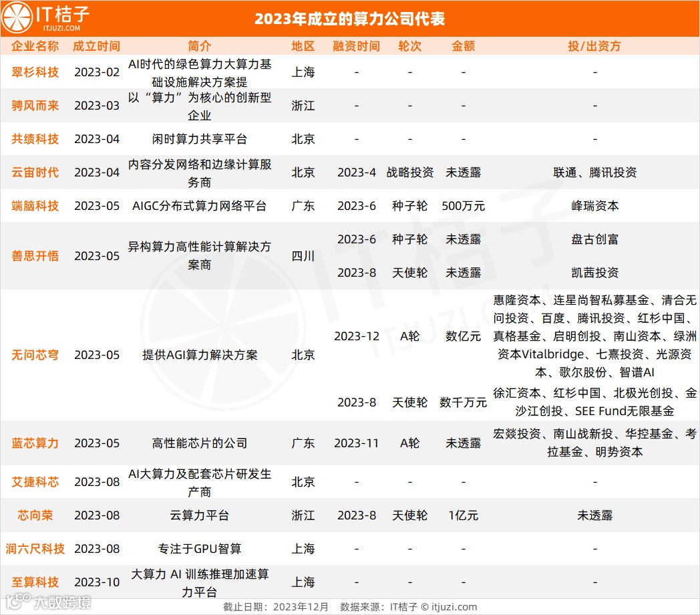Click the 联通、腾讯投资 investor cell
700x615 pixels.
click(x=594, y=172)
